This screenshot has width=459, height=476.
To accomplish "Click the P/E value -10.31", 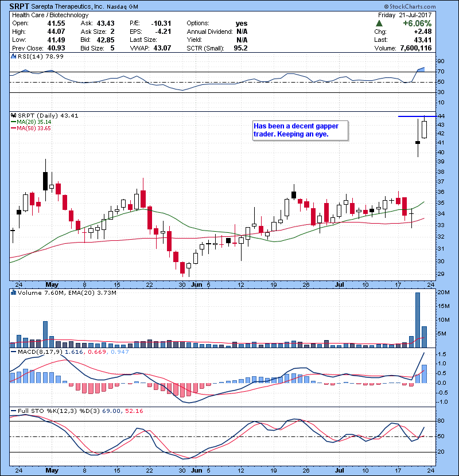I will click(161, 24).
